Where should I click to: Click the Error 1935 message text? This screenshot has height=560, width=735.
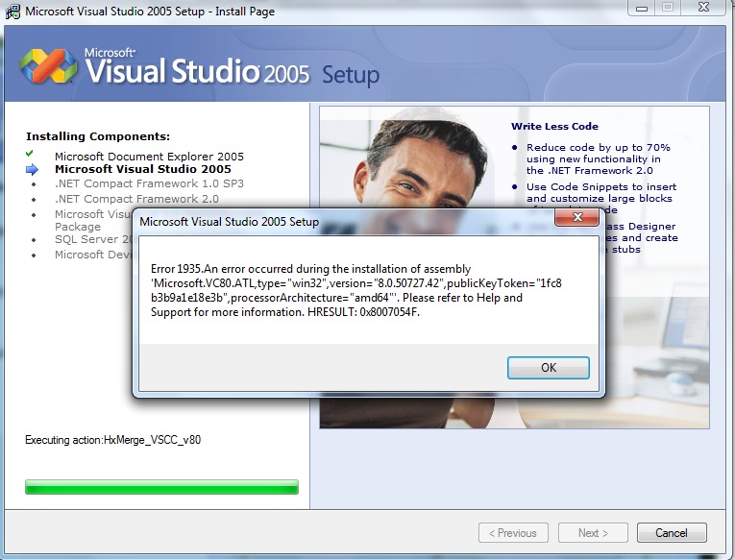[356, 290]
